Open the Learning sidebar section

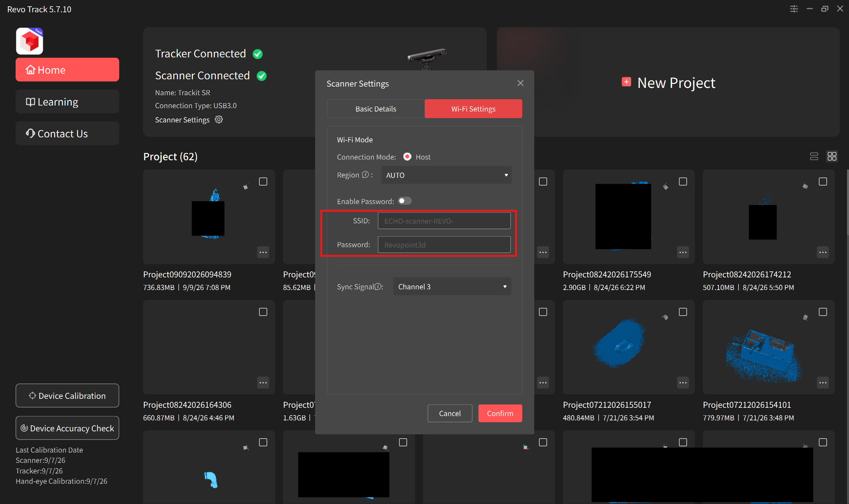[67, 102]
